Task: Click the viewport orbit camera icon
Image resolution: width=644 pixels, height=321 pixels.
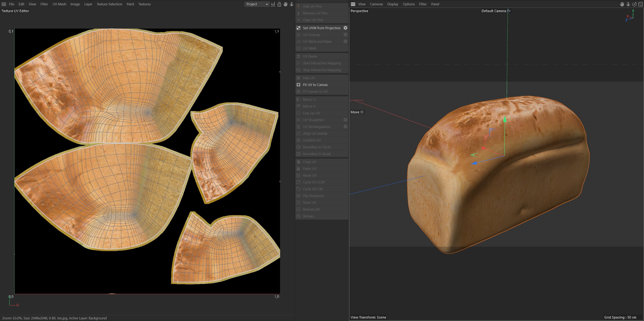Action: 634,4
